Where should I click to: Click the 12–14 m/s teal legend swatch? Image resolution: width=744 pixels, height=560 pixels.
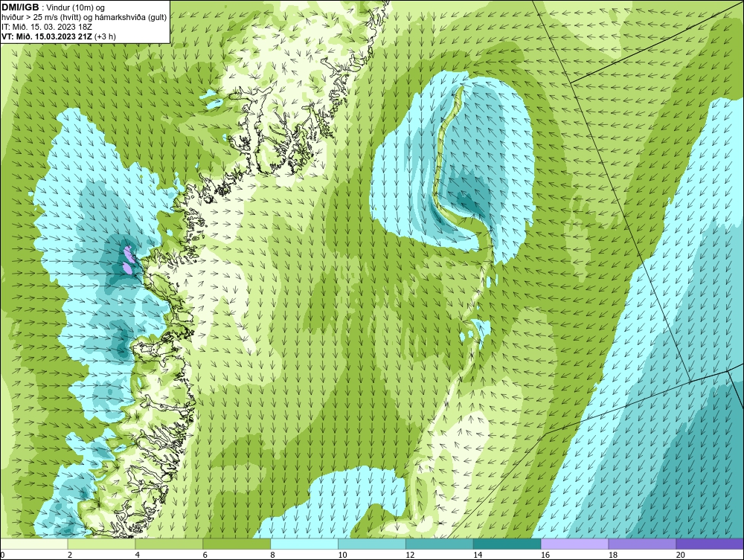[440, 544]
